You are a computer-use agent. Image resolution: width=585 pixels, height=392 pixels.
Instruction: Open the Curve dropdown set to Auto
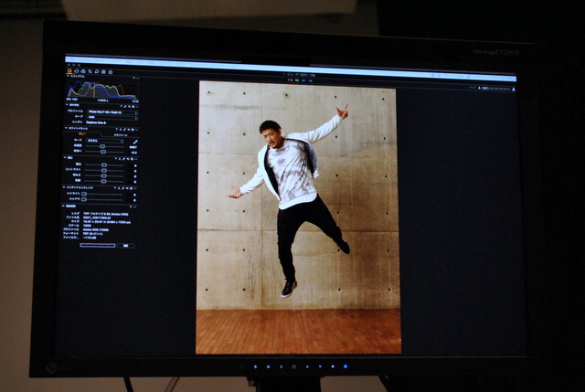[112, 117]
